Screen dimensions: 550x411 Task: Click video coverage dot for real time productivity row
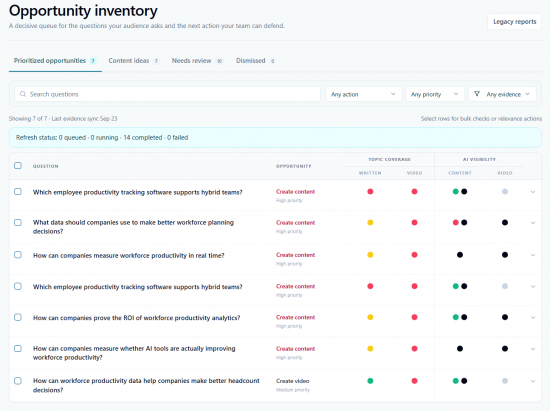click(x=414, y=255)
